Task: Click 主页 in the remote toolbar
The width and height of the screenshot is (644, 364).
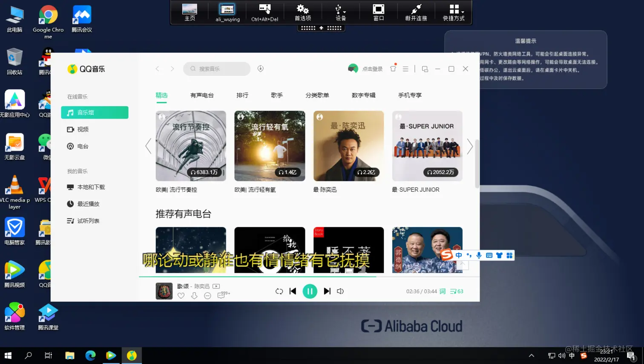Action: (x=190, y=12)
